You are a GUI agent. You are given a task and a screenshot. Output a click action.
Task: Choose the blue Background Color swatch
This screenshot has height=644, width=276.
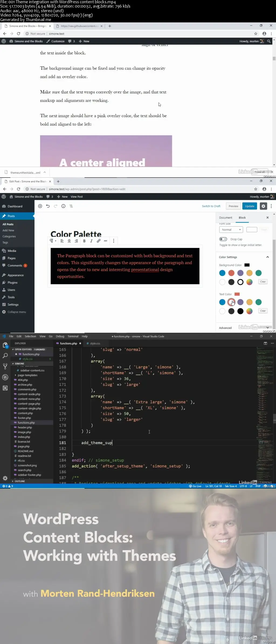222,273
